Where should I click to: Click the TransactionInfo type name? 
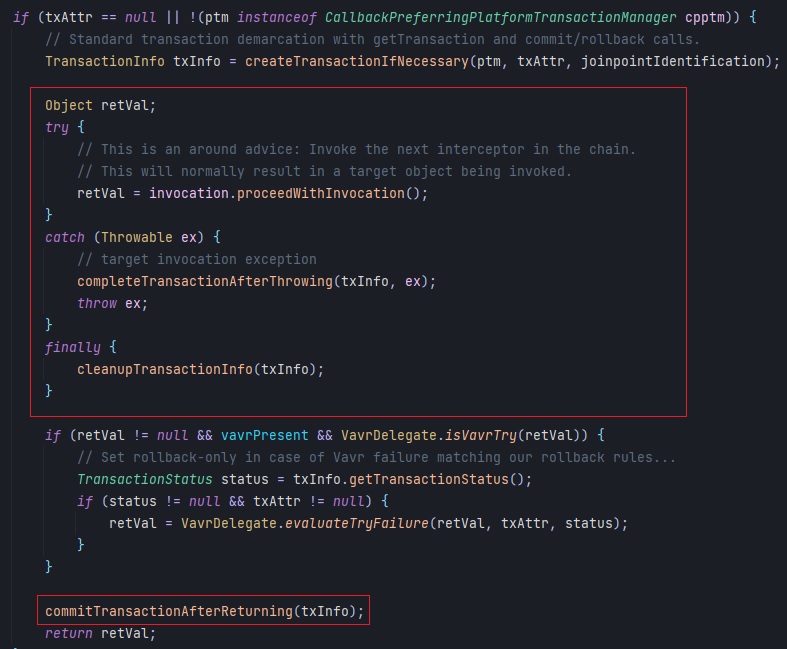click(x=105, y=61)
